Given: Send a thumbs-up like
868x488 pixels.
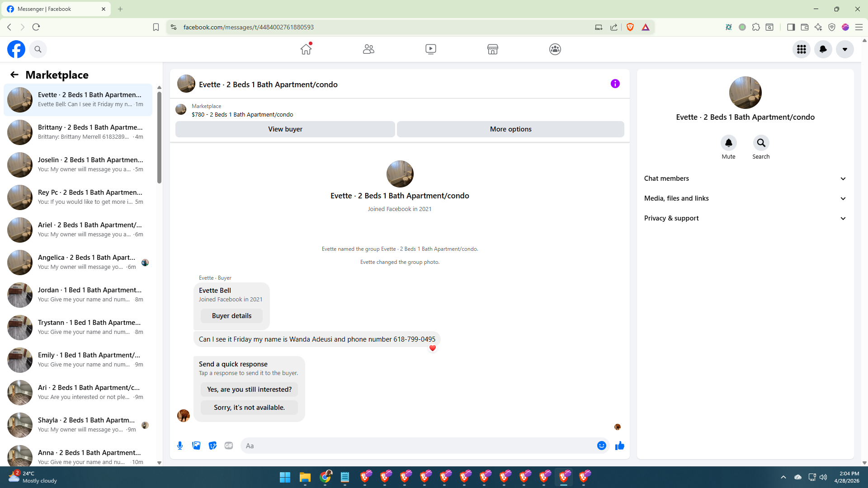Looking at the screenshot, I should tap(619, 446).
